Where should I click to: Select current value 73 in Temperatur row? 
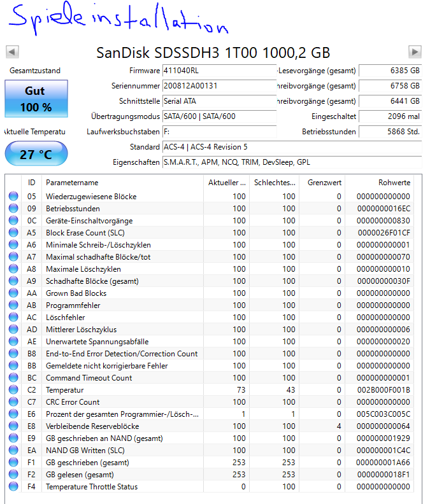pyautogui.click(x=241, y=390)
